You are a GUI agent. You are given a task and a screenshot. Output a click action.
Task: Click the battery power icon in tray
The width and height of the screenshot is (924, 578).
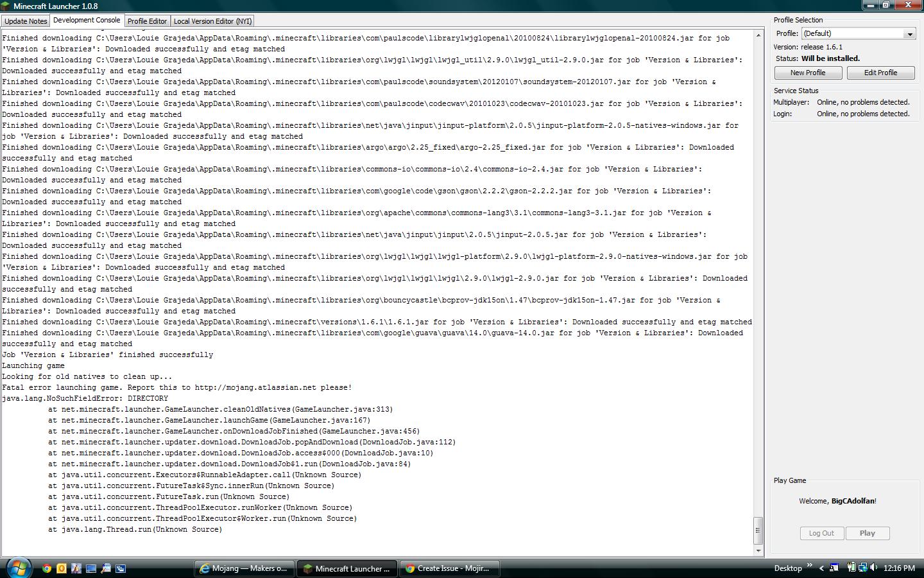(x=851, y=568)
